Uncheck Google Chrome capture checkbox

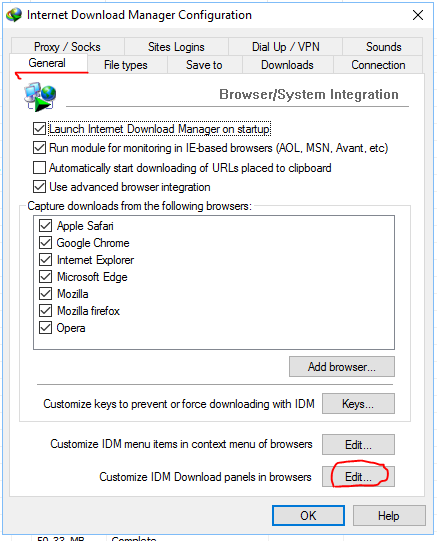[45, 243]
